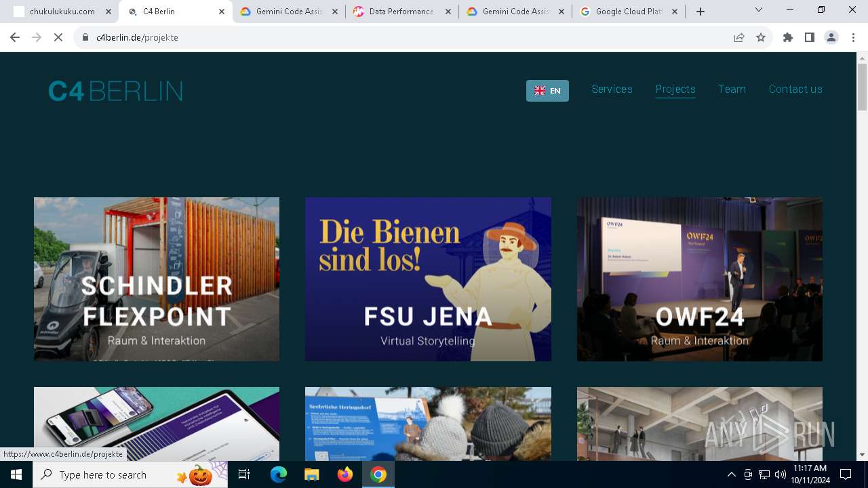Switch to the chukulukuku.com tab

click(62, 12)
